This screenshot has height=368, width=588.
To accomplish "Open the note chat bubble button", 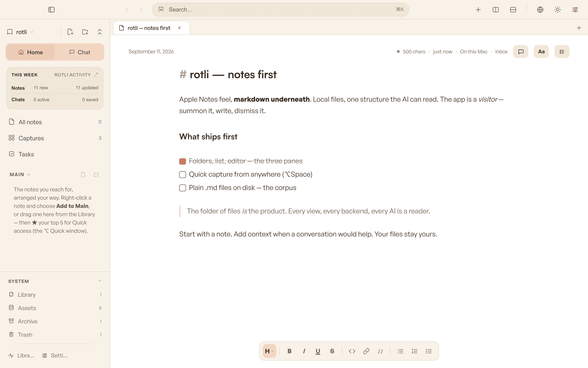I will [521, 52].
